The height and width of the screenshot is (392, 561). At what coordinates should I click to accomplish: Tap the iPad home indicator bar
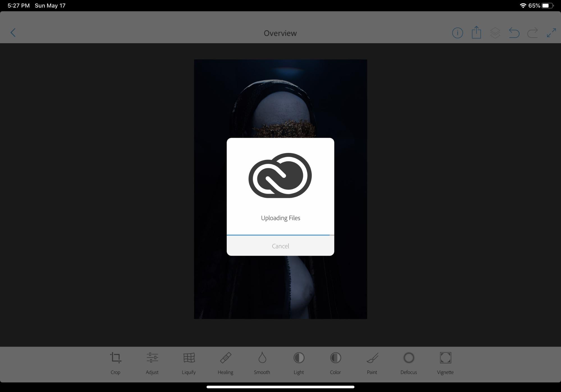point(280,387)
